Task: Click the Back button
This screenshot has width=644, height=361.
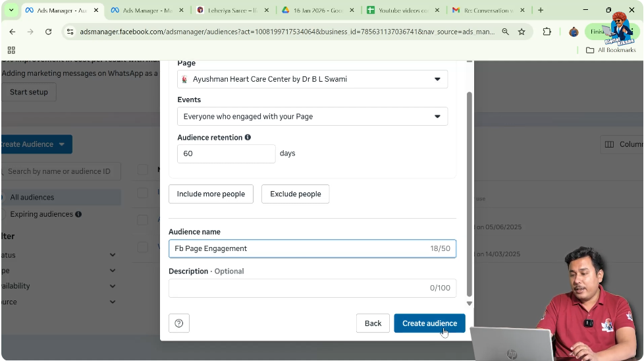Action: pyautogui.click(x=373, y=323)
